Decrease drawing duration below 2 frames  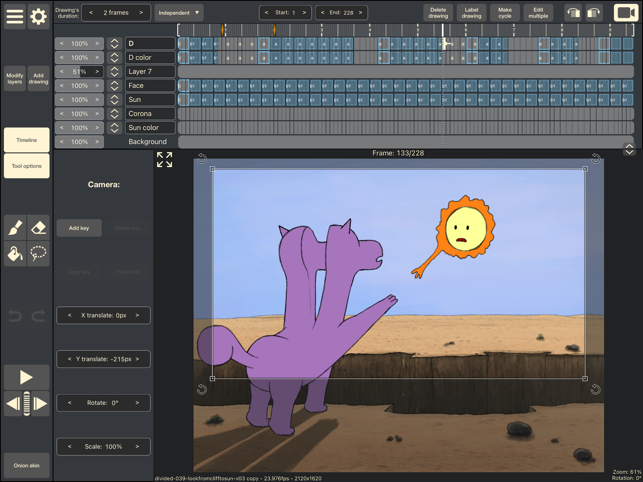pyautogui.click(x=91, y=13)
